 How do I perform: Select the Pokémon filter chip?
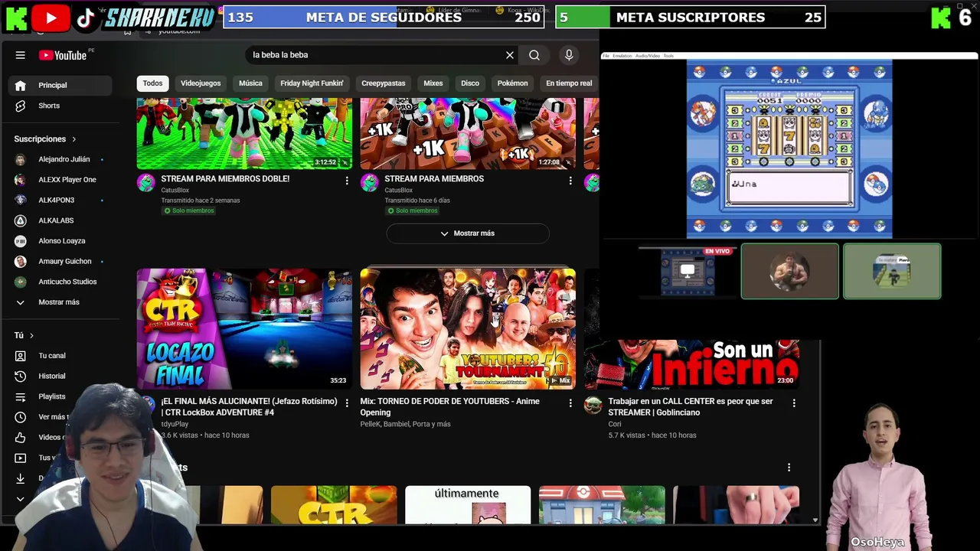tap(512, 83)
